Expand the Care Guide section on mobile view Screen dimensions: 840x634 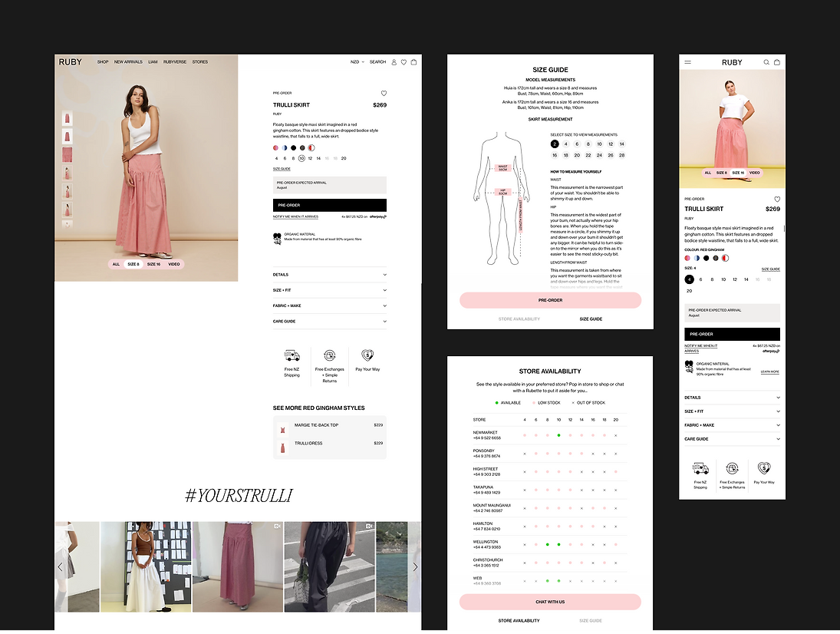pos(732,439)
